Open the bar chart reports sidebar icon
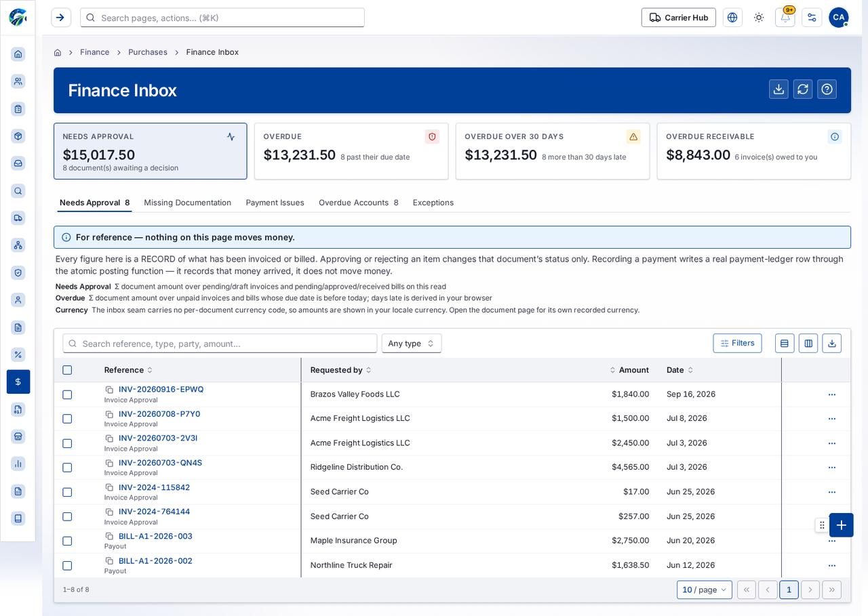This screenshot has width=868, height=616. [18, 464]
